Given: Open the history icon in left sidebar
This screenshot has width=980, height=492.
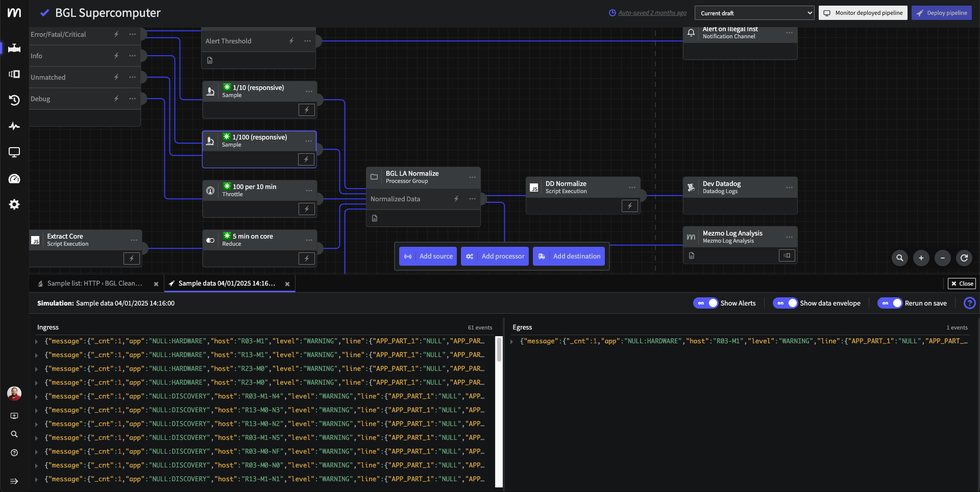Looking at the screenshot, I should (x=14, y=100).
